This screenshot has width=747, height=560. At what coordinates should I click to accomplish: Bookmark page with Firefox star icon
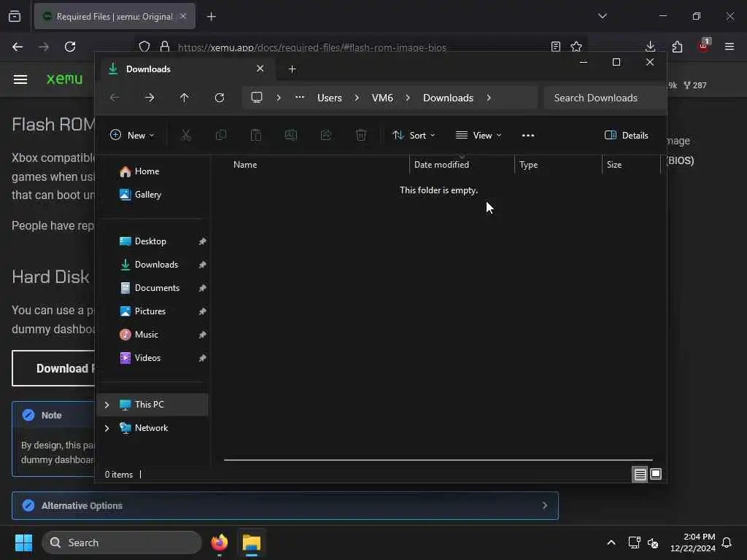tap(576, 47)
